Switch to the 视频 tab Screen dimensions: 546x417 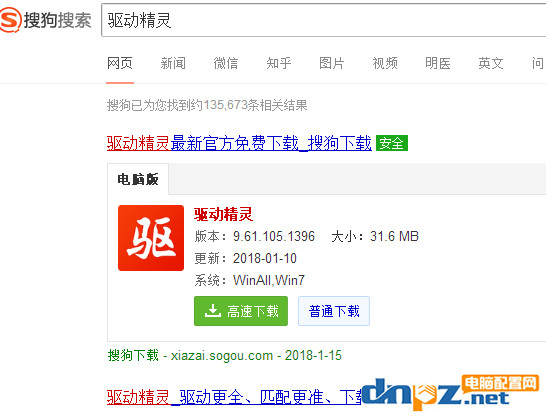(385, 63)
